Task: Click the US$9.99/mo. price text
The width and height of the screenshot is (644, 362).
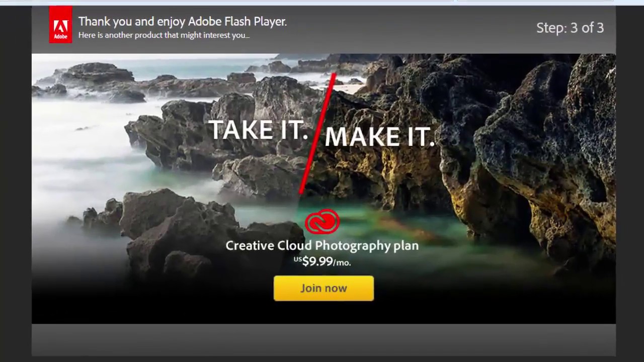Action: coord(322,261)
